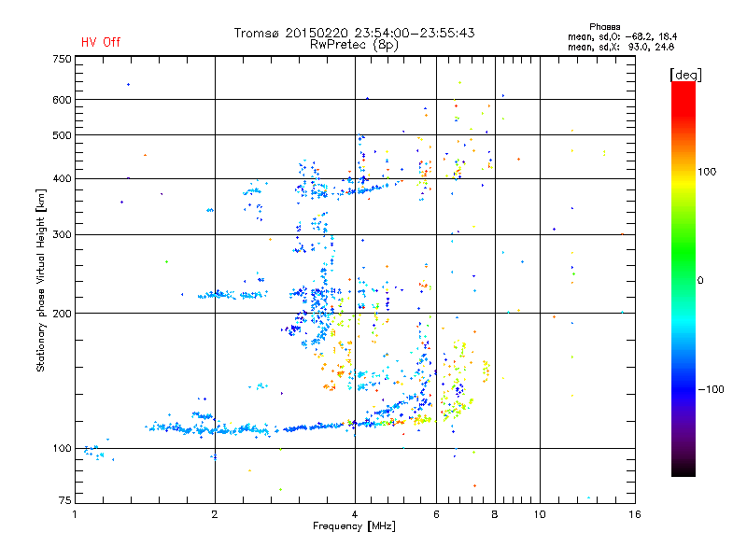The image size is (747, 560).
Task: Click the x-axis label '4'
Action: [x=355, y=514]
